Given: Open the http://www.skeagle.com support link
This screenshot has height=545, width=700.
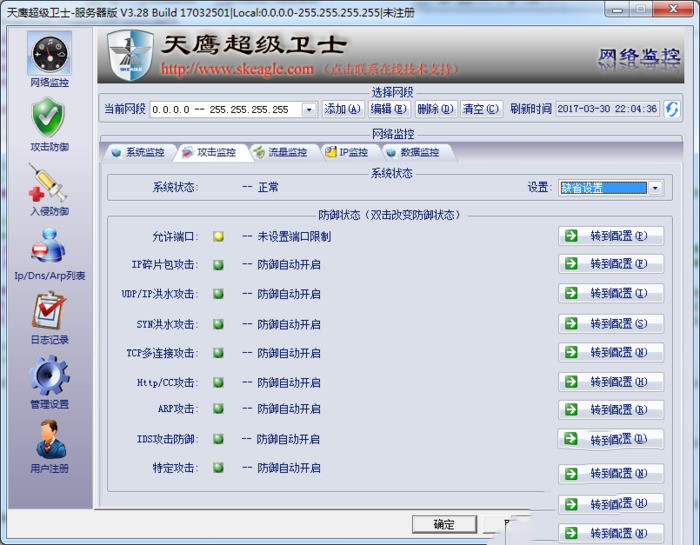Looking at the screenshot, I should coord(237,69).
